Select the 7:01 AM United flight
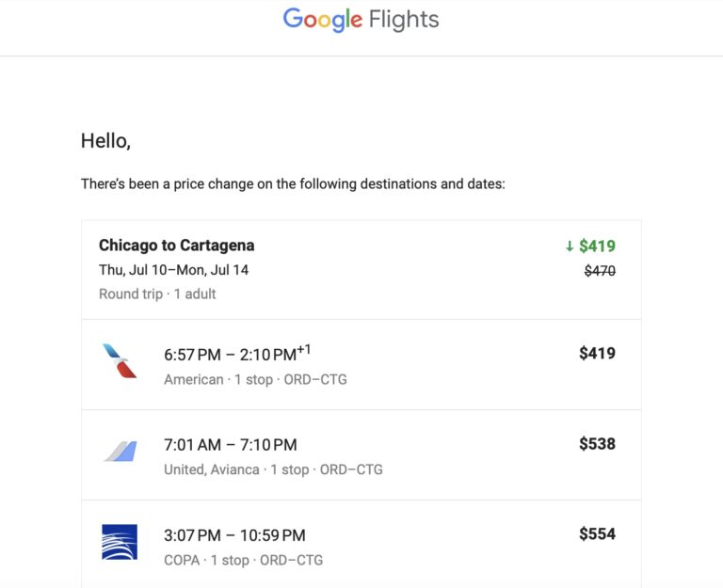This screenshot has width=723, height=588. [230, 444]
